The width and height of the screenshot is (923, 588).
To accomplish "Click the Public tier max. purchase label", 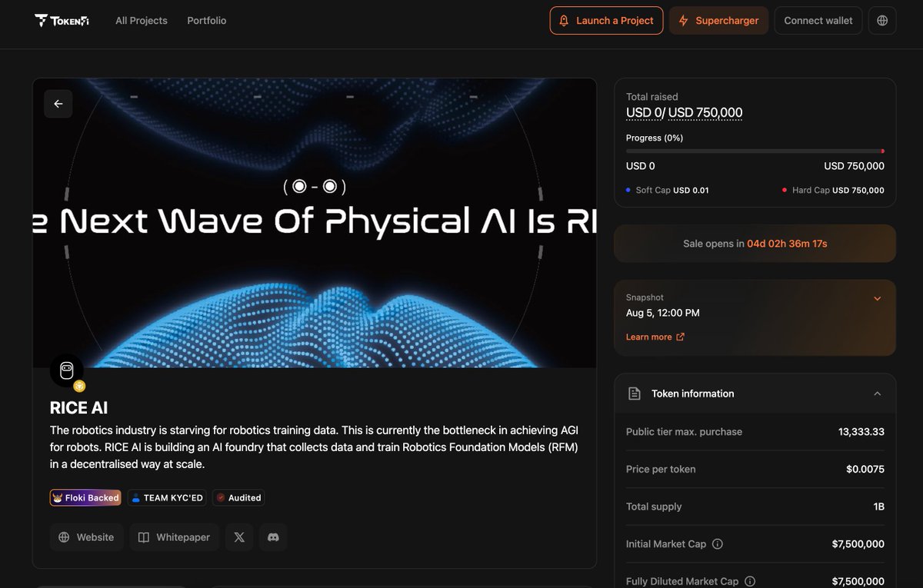I will [x=684, y=432].
